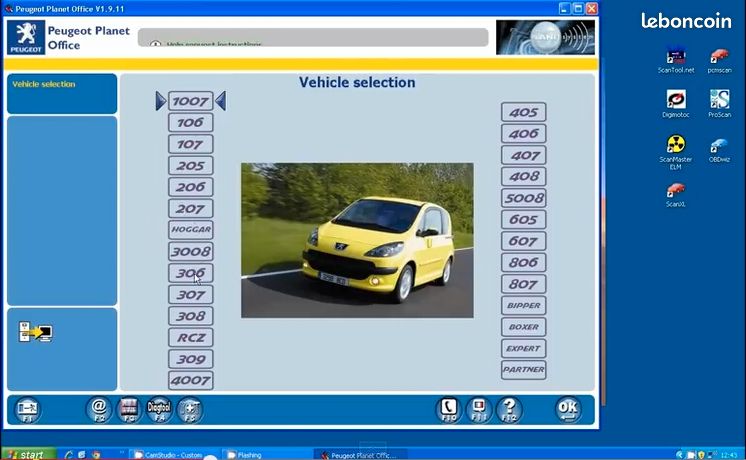Click the Peugeot lion logo
This screenshot has height=460, width=746.
tap(26, 37)
